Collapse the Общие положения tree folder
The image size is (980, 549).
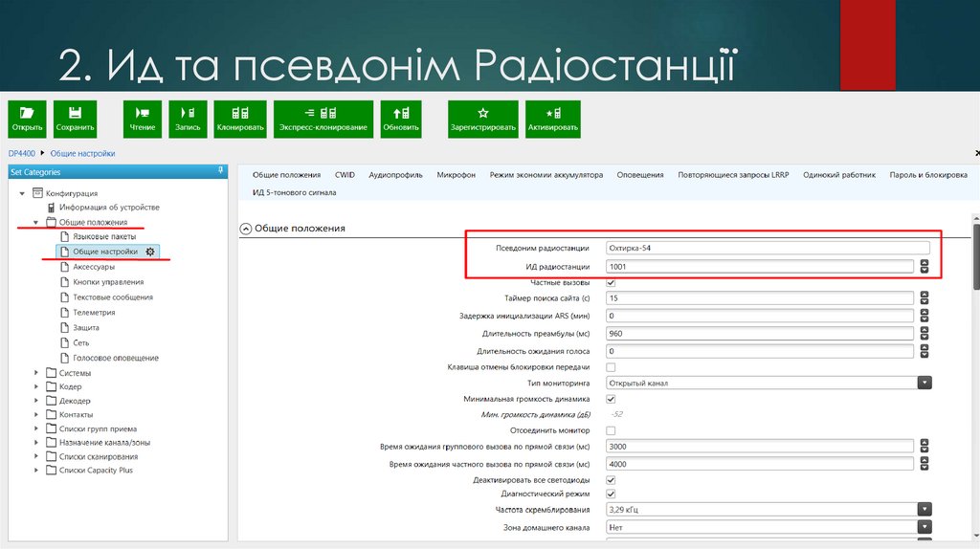click(x=35, y=222)
